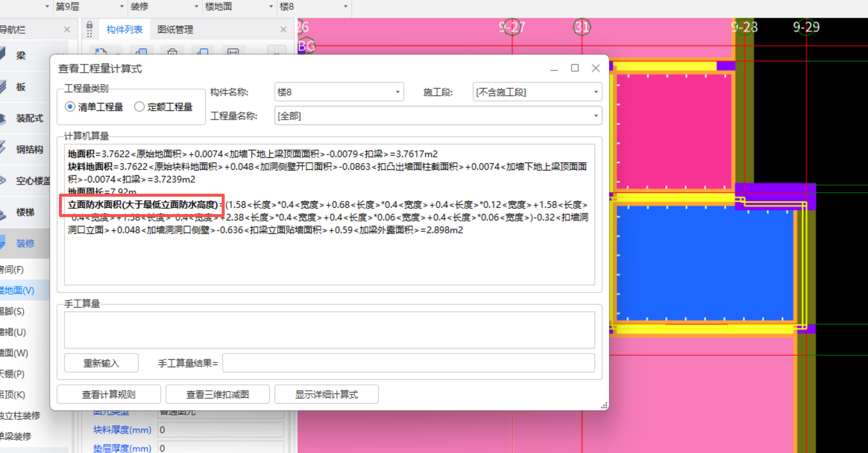The image size is (868, 453).
Task: Click the axis bubble 31 in the drawing
Action: coord(582,27)
